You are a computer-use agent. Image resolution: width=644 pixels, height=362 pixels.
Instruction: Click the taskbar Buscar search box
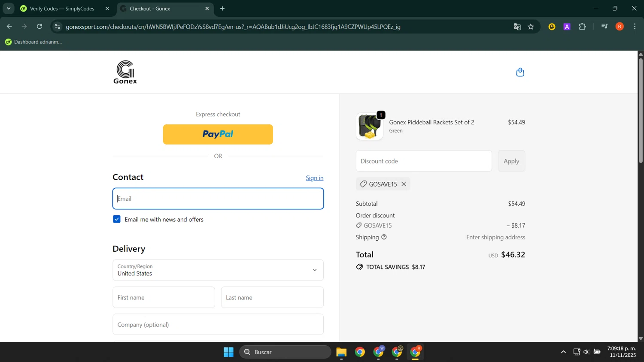pyautogui.click(x=285, y=352)
